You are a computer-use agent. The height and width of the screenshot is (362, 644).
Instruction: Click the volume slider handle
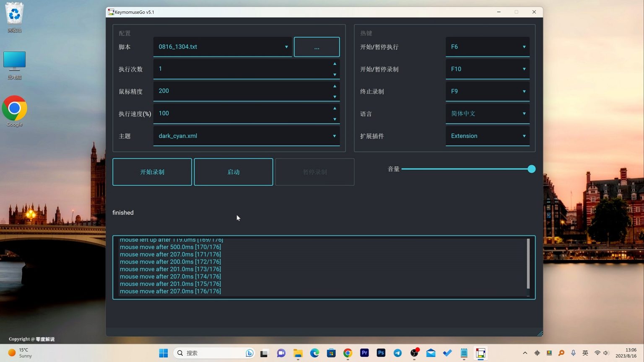click(531, 169)
